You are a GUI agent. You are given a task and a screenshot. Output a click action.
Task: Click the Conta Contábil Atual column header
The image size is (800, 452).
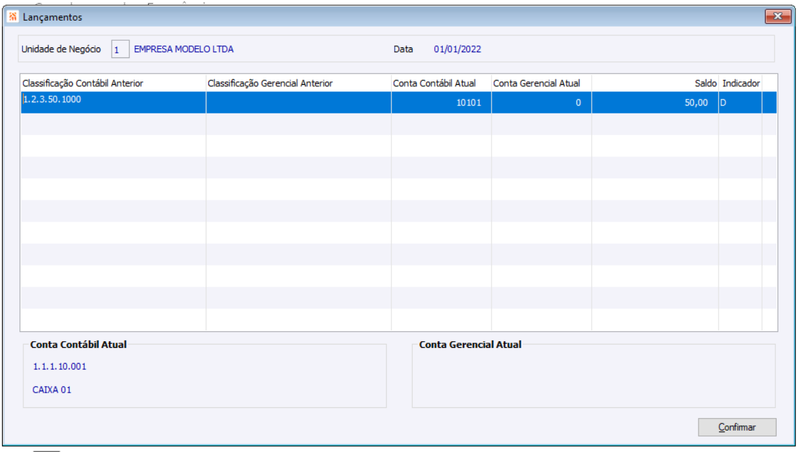441,83
